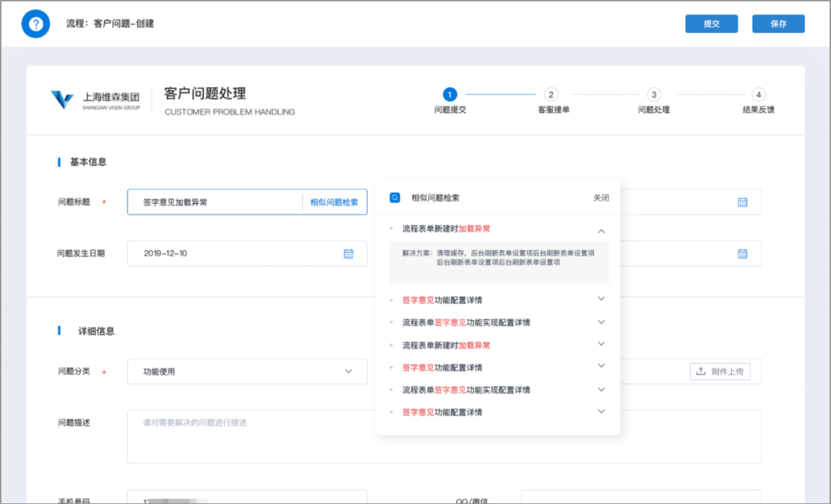Click the blue help question mark icon
This screenshot has width=831, height=504.
35,24
